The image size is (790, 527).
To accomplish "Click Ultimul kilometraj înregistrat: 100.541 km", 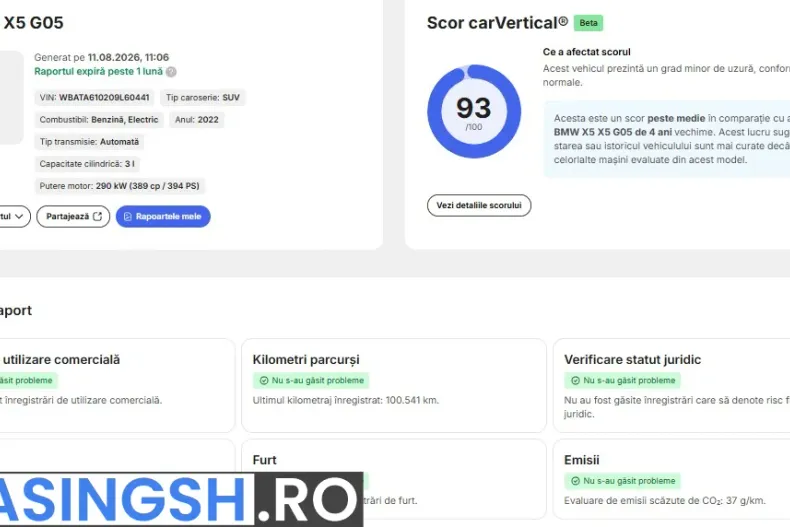I will 346,400.
